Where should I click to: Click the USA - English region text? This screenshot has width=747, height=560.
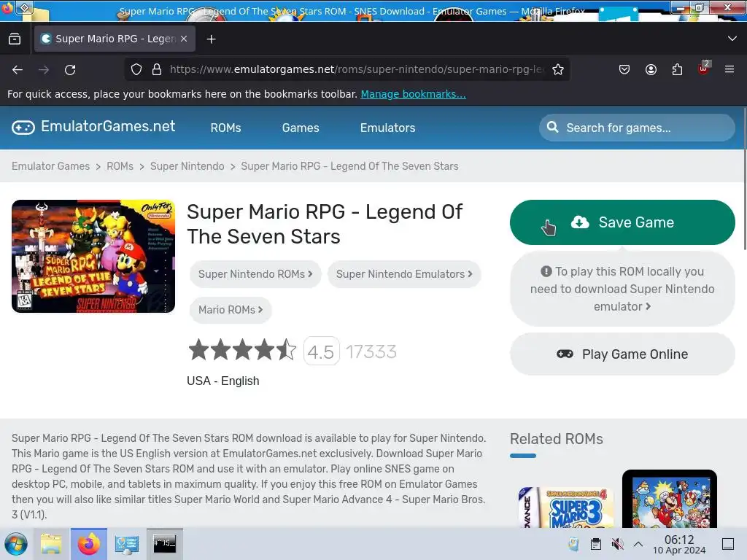pyautogui.click(x=223, y=381)
